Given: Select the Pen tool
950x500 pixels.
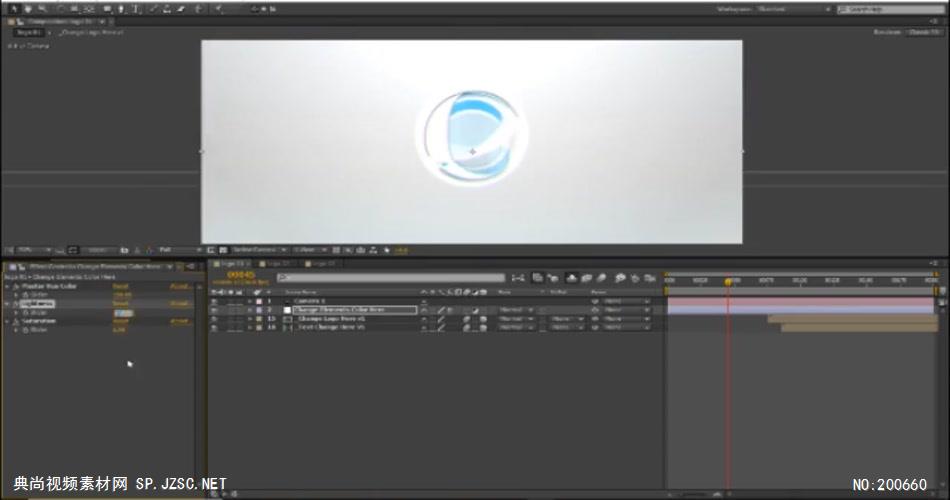Looking at the screenshot, I should click(121, 9).
